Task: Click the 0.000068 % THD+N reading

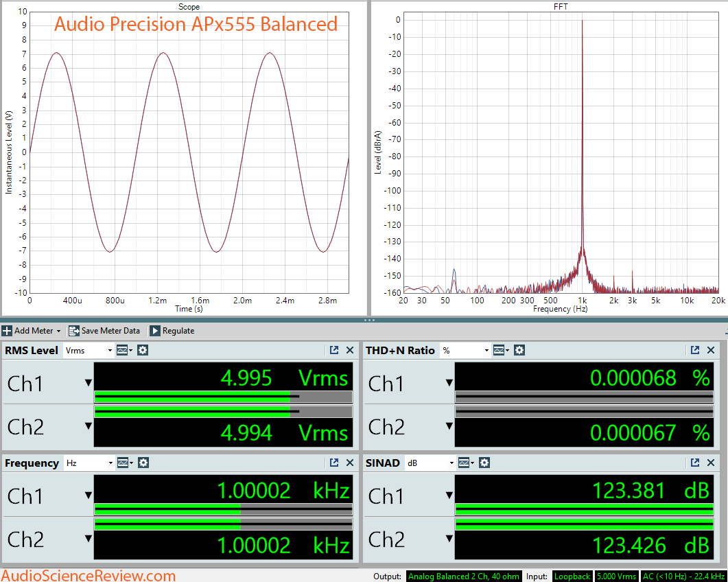Action: click(x=650, y=378)
